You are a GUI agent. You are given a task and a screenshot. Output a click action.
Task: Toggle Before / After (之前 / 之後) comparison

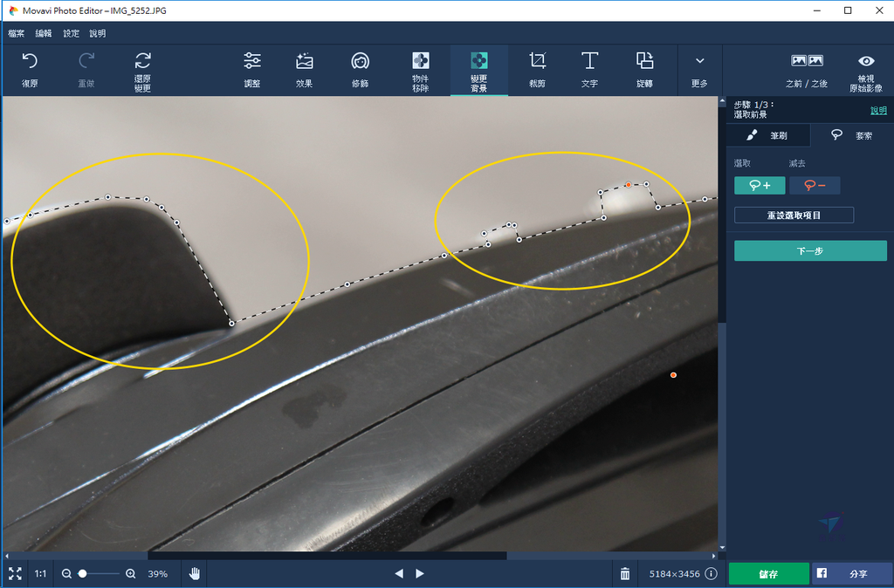[806, 70]
